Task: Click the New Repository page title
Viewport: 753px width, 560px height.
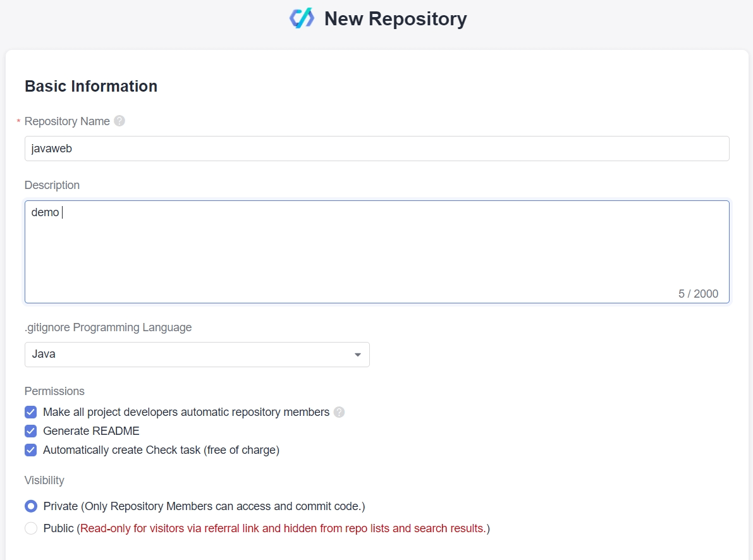Action: pyautogui.click(x=395, y=19)
